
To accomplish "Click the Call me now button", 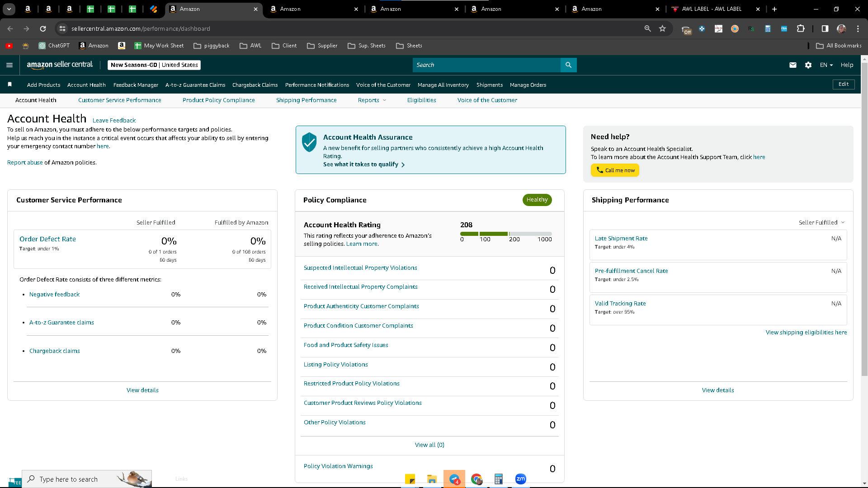I will [x=615, y=170].
